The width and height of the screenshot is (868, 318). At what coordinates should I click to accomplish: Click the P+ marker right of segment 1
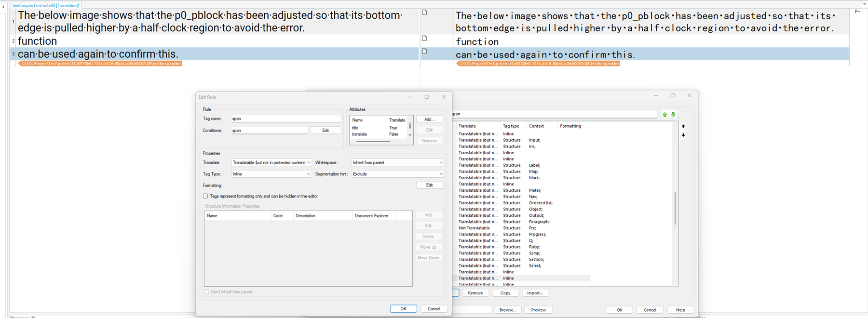(857, 12)
